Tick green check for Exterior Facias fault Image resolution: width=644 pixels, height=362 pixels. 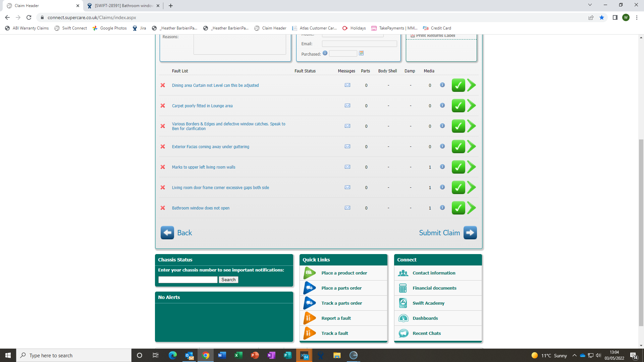click(458, 146)
